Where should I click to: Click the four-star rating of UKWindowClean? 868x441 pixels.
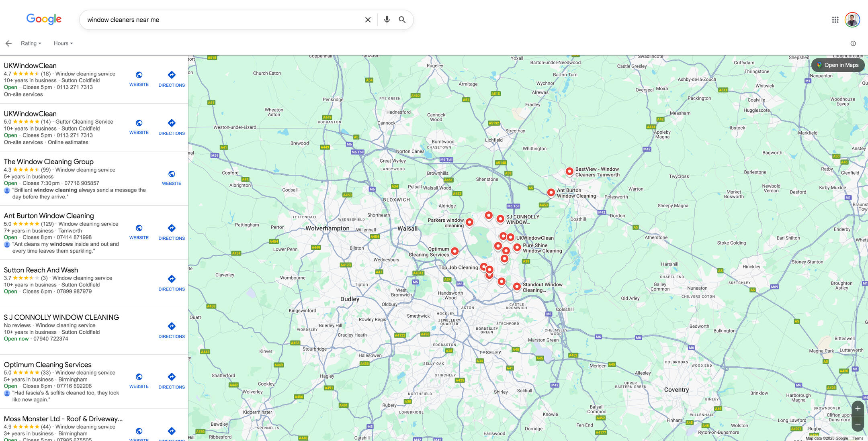(24, 73)
